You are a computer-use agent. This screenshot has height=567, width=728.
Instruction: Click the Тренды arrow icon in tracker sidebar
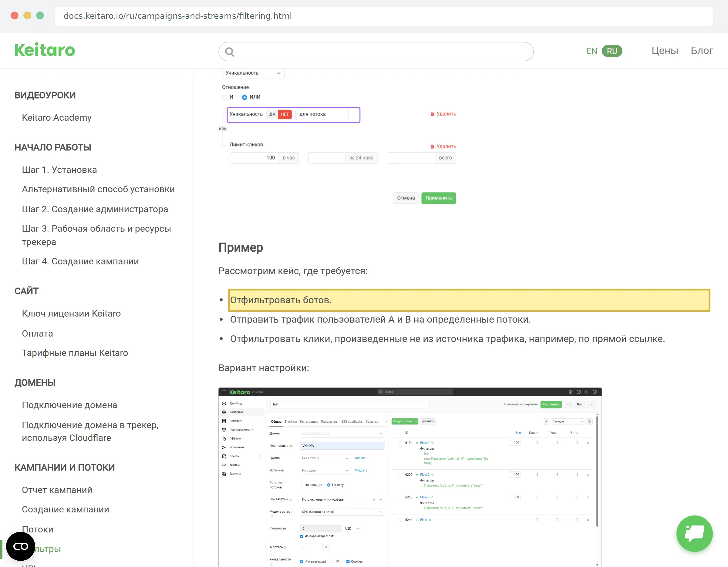(224, 465)
